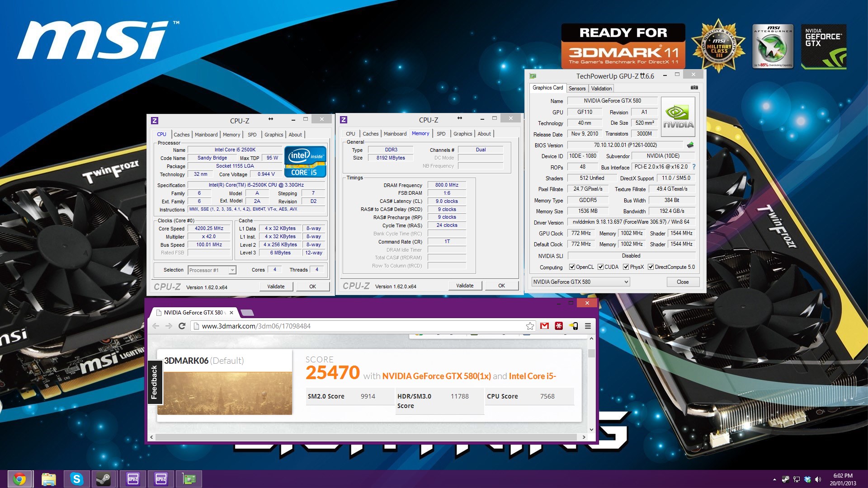Click the Intel Core i5- link
The image size is (868, 488).
coord(532,376)
